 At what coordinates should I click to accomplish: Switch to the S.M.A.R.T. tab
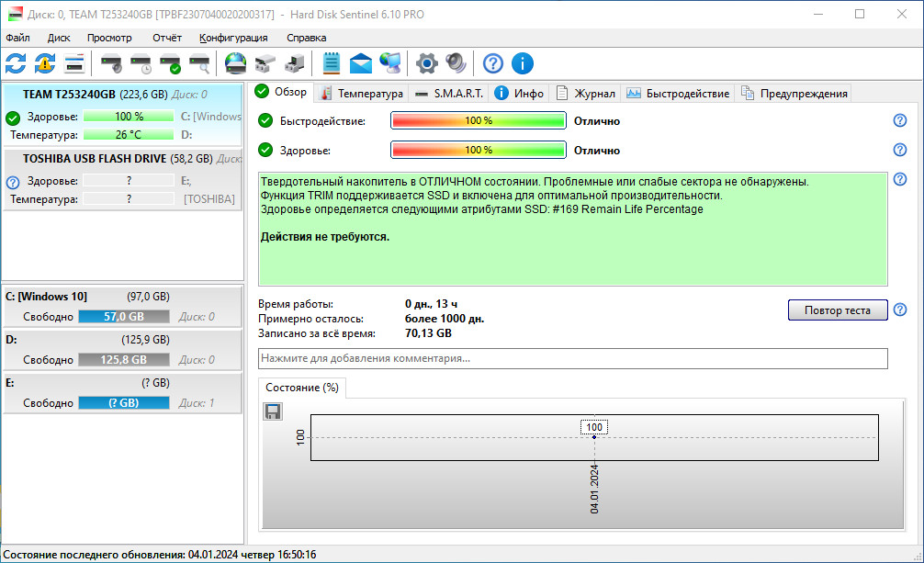448,93
